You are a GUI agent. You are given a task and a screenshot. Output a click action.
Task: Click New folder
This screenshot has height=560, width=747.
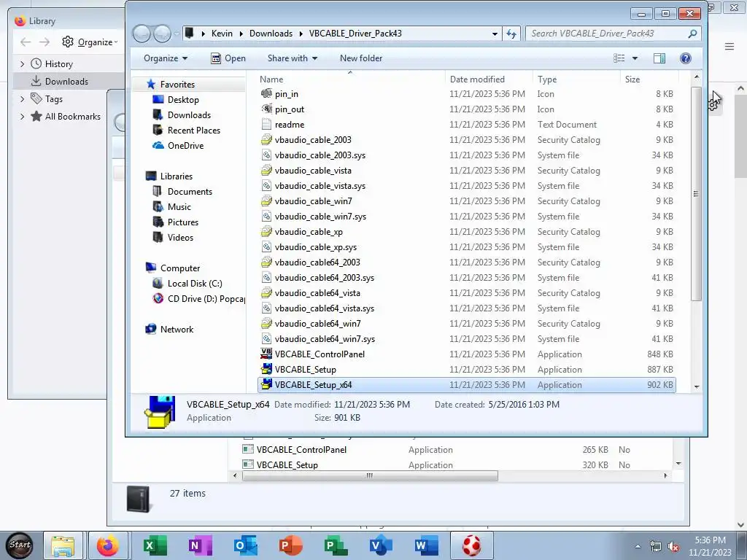[x=360, y=58]
